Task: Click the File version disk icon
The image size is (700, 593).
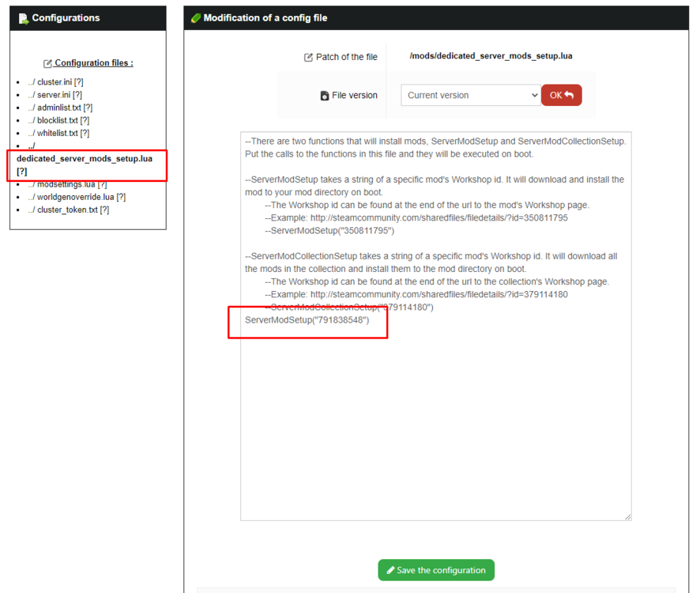Action: coord(325,96)
